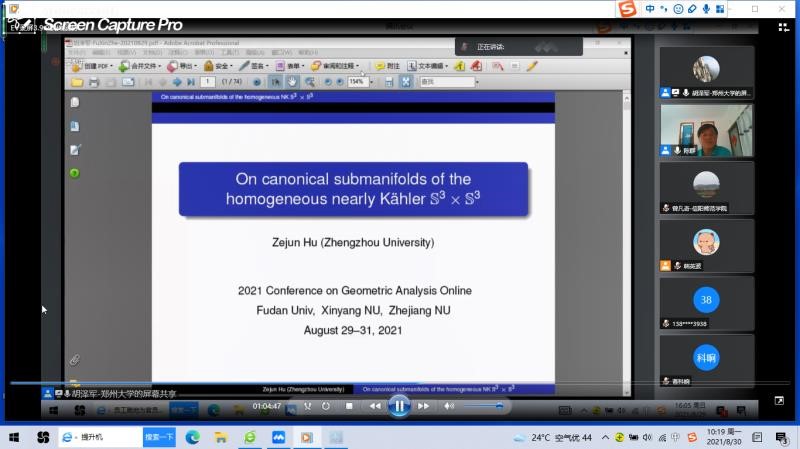Stop playback with the square stop button

point(349,406)
